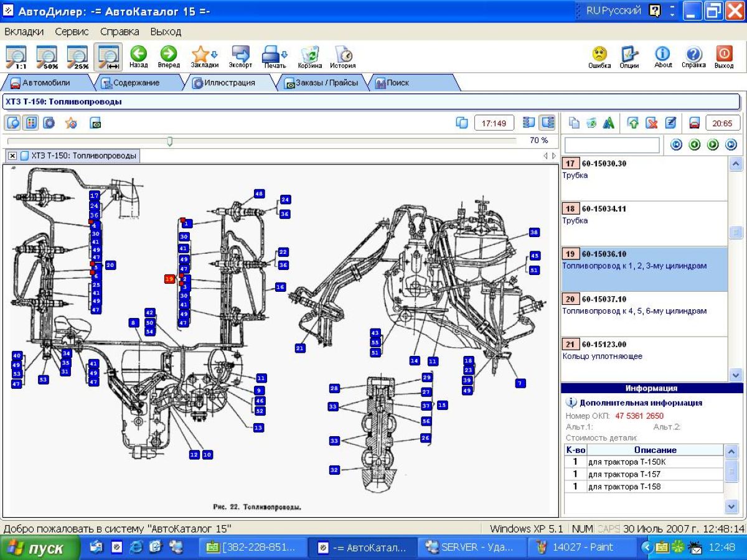The width and height of the screenshot is (747, 560).
Task: Open the История history icon
Action: (x=342, y=56)
